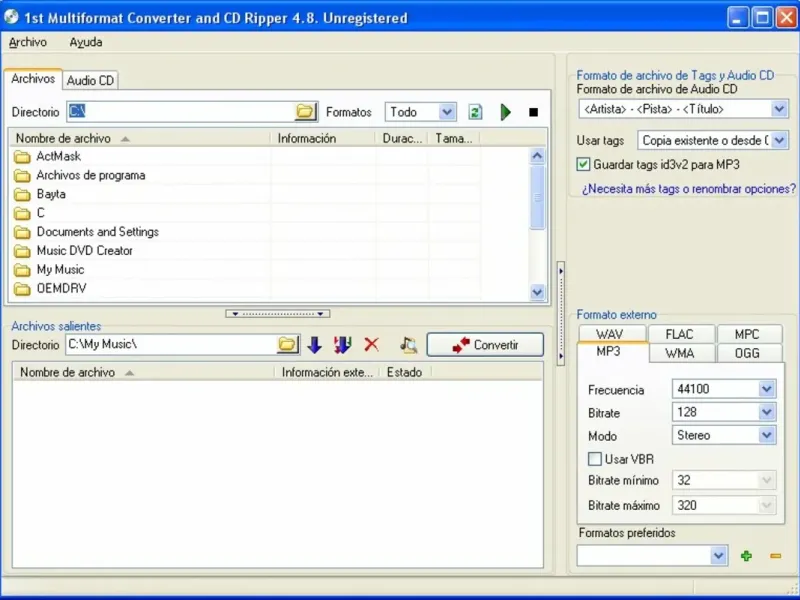Click the Bayta folder icon
This screenshot has width=800, height=600.
(x=22, y=194)
